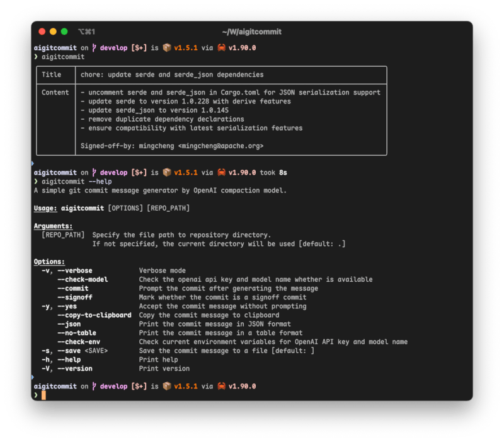
Task: Click the '[REPO_PATH]' argument under Arguments
Action: pos(63,235)
